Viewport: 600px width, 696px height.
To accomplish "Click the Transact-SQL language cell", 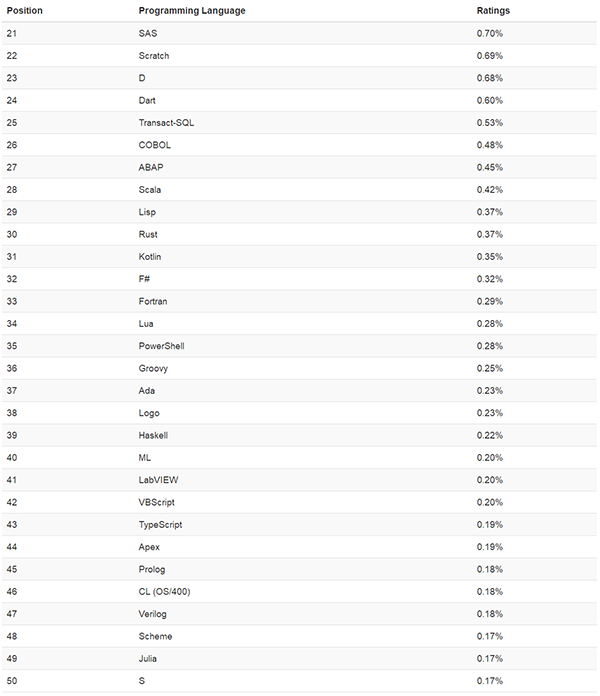I will (166, 123).
